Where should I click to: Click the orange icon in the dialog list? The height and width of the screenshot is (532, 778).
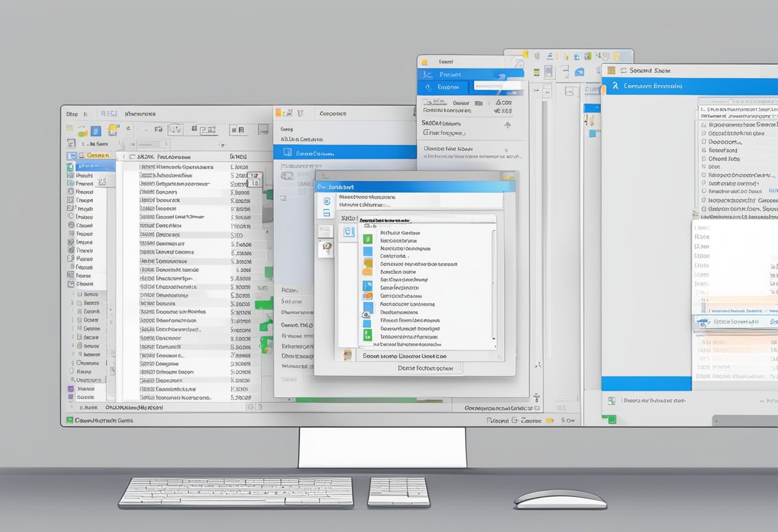(367, 296)
